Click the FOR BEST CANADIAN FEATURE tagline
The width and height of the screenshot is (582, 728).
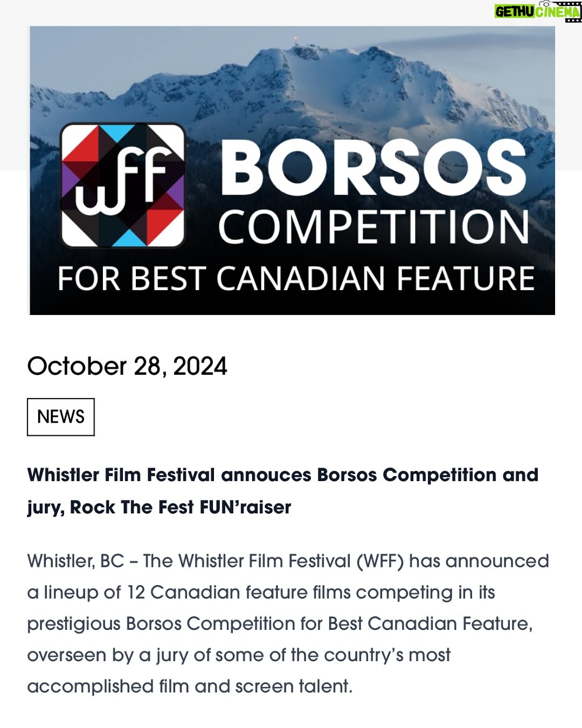[x=296, y=279]
